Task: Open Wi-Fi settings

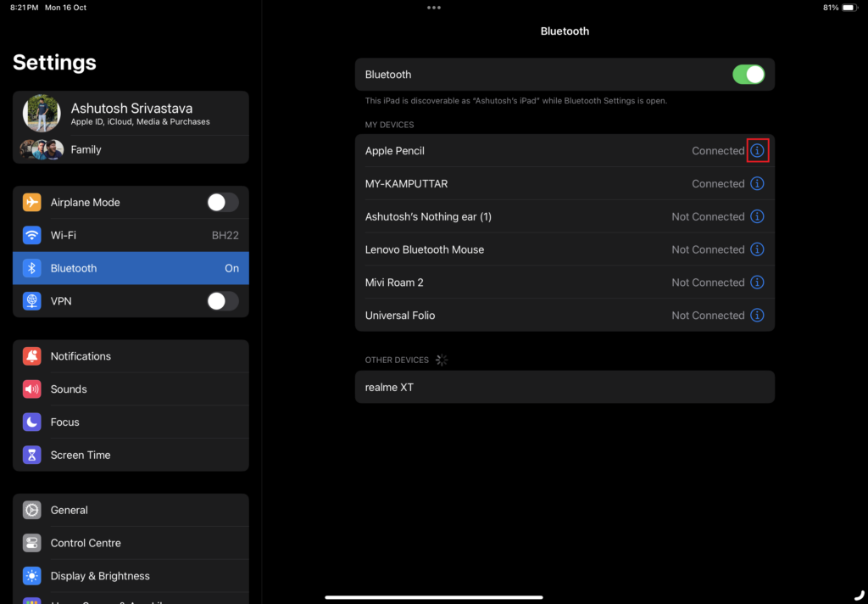Action: [x=131, y=235]
